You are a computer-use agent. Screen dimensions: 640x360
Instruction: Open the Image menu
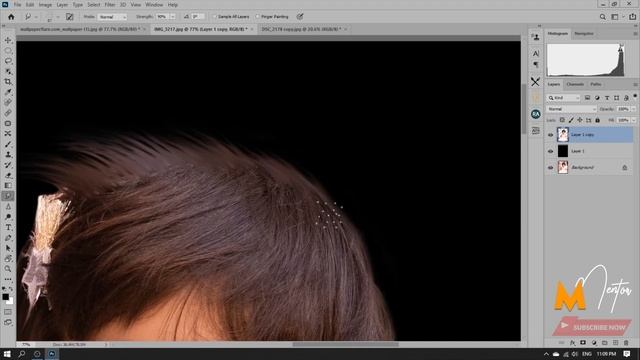(x=45, y=4)
